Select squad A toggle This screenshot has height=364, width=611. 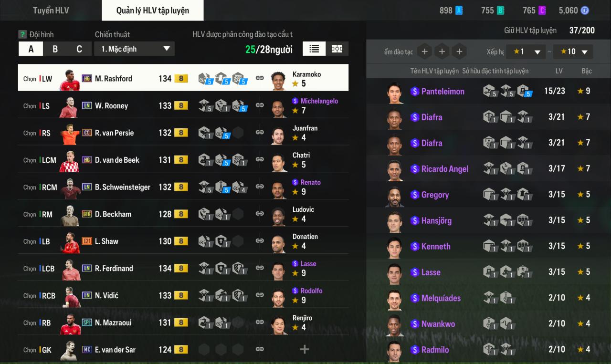click(31, 49)
